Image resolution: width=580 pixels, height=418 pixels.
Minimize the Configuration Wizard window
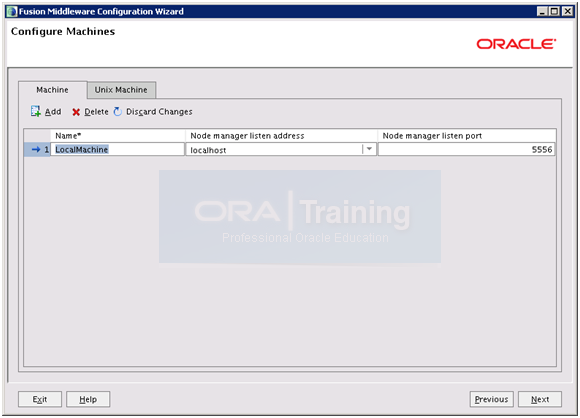click(542, 11)
